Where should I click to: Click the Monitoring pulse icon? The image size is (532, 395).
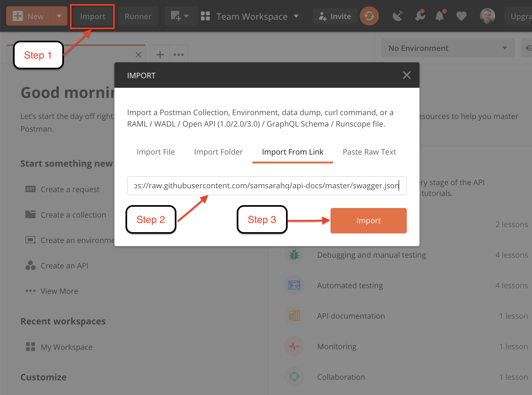coord(294,346)
